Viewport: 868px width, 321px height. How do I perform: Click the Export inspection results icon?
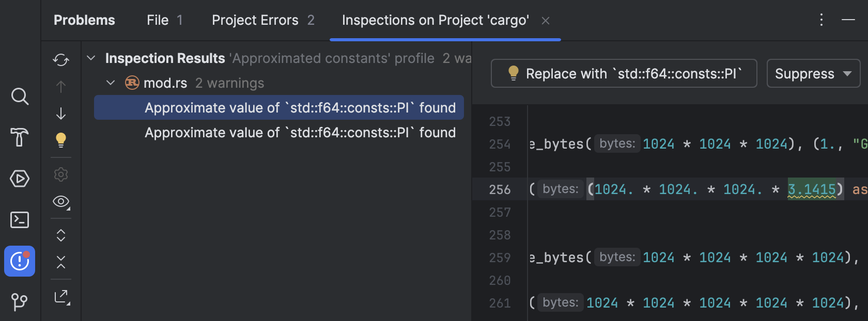click(61, 297)
